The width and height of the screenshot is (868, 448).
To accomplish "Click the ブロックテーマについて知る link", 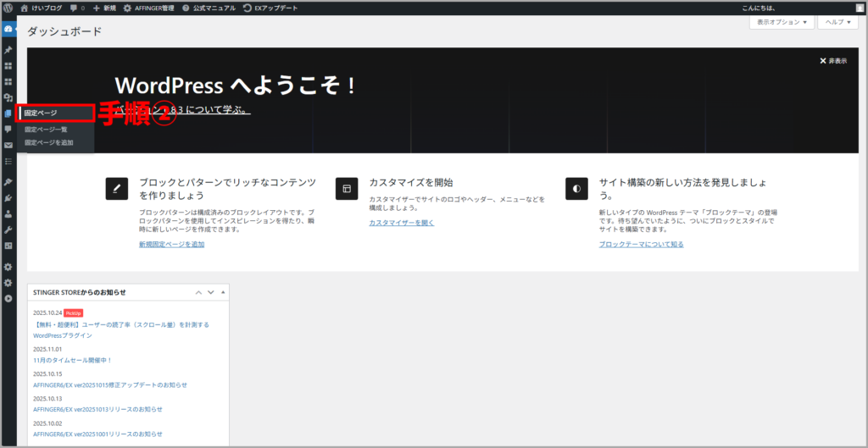I will click(641, 244).
